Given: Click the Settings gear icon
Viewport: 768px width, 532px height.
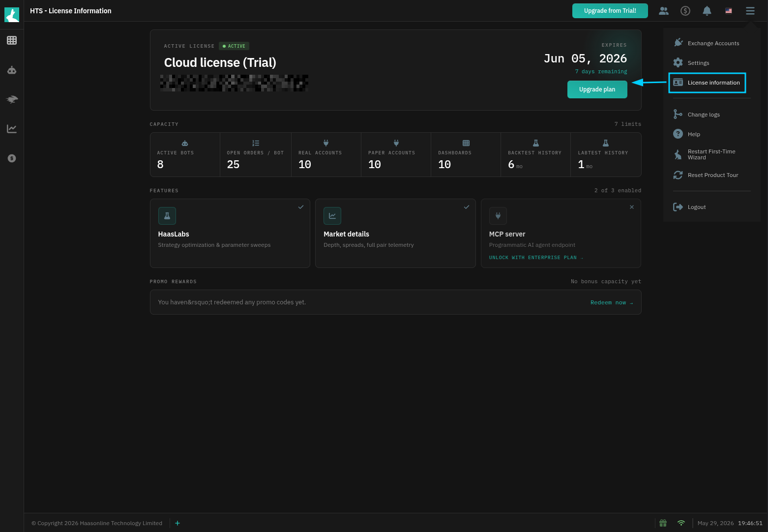Looking at the screenshot, I should (678, 62).
